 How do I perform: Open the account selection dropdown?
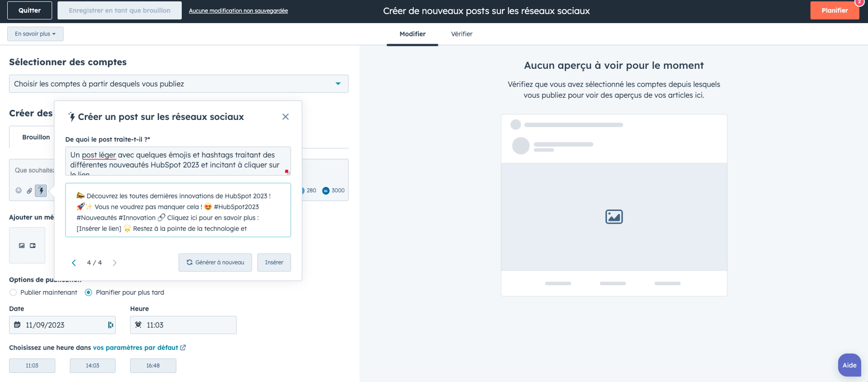[x=179, y=84]
